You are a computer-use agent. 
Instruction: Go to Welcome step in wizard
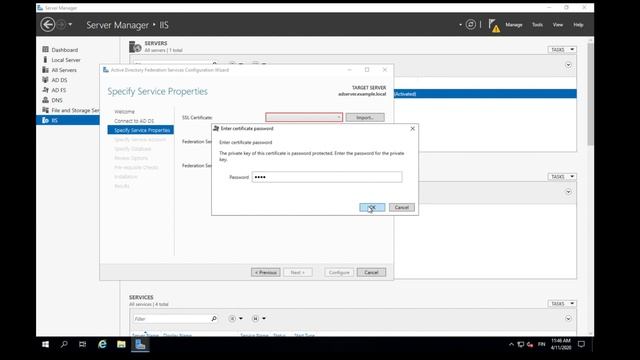coord(124,111)
